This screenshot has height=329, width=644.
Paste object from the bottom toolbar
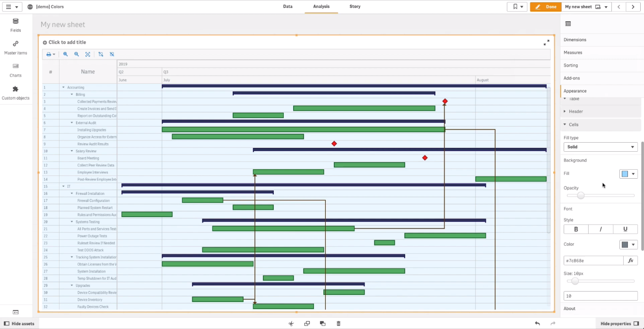pos(322,324)
